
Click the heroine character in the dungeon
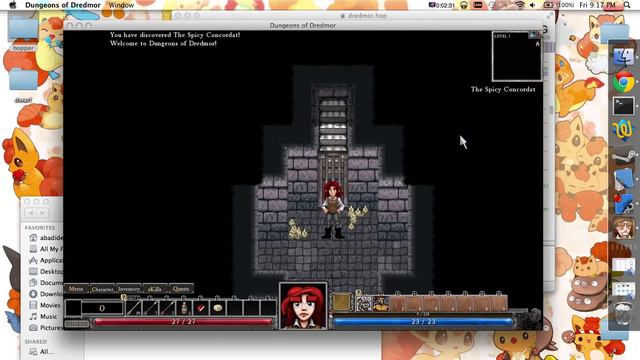point(333,210)
